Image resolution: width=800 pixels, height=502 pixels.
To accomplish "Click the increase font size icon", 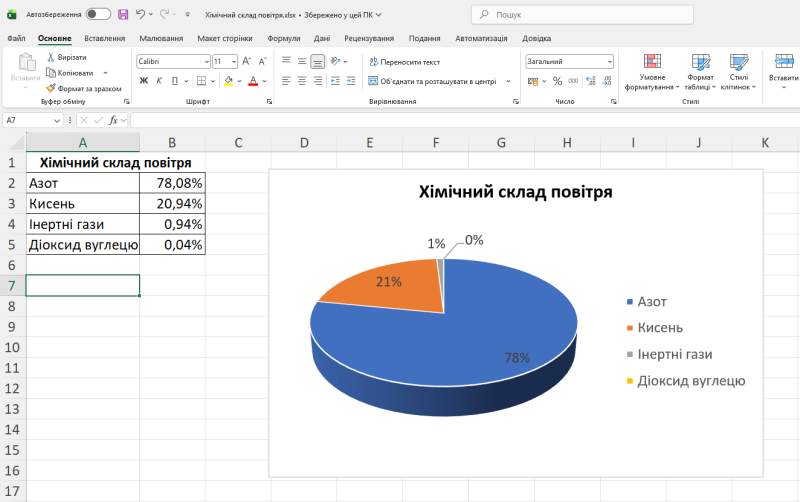I will 246,61.
